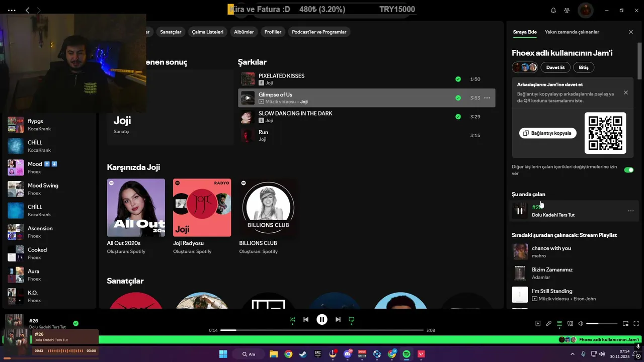The image size is (644, 362).
Task: Open Now Playing view icon
Action: coord(538,323)
